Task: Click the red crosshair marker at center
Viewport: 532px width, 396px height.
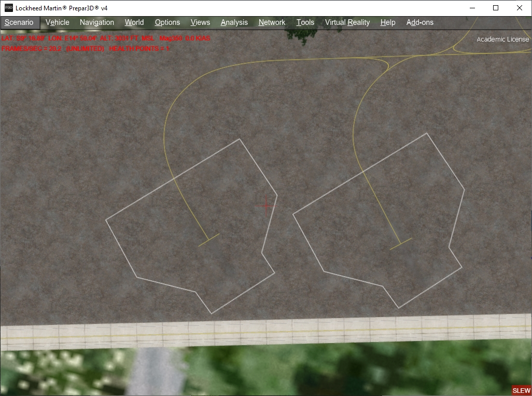Action: [266, 206]
